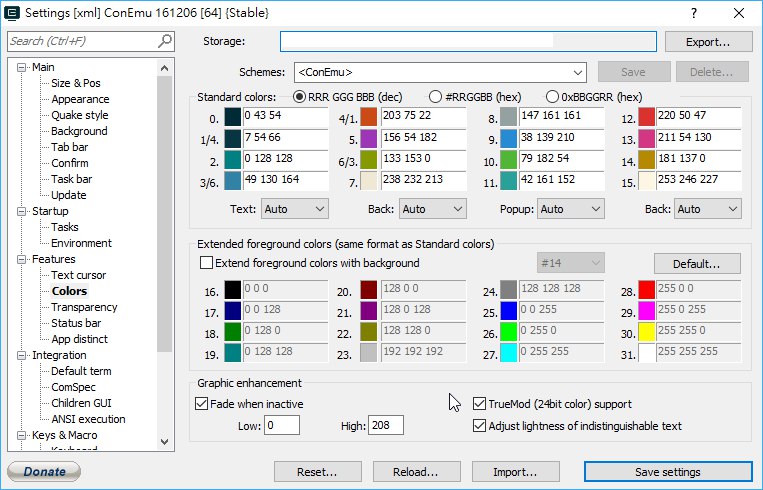Pick cream color swatch number 15
763x490 pixels.
(647, 181)
